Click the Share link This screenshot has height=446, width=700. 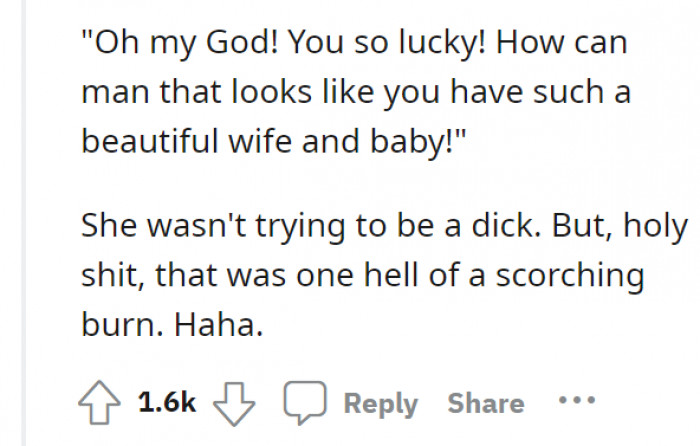click(486, 403)
